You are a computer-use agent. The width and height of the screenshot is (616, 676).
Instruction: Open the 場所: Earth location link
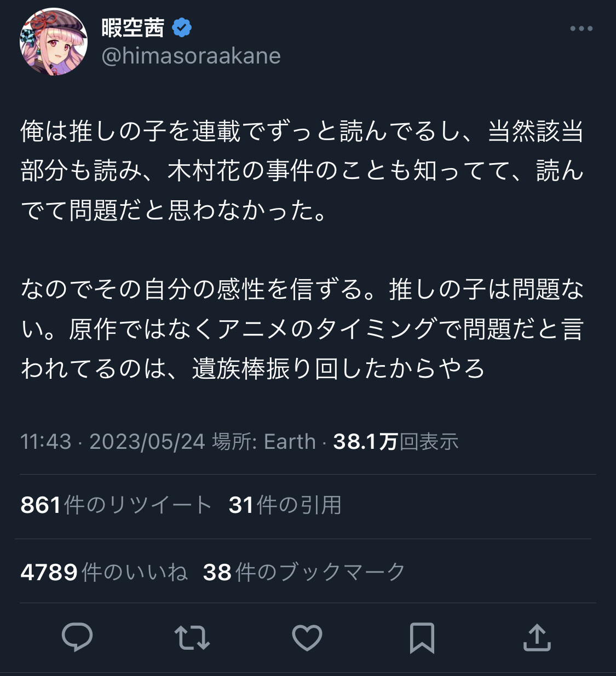coord(264,442)
